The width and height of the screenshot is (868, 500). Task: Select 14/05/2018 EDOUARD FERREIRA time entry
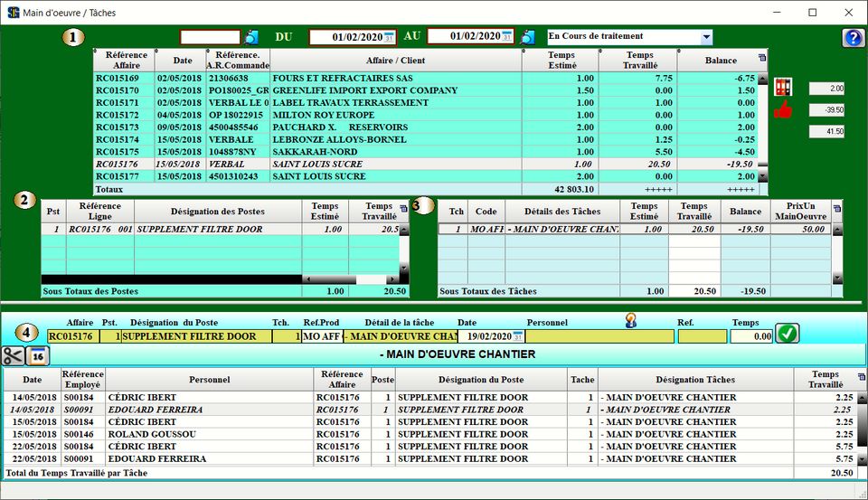tap(430, 410)
